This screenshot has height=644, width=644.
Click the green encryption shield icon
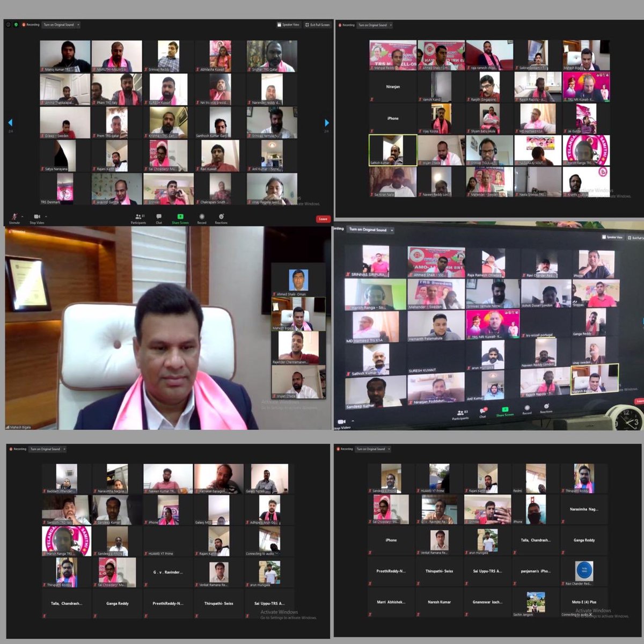16,25
